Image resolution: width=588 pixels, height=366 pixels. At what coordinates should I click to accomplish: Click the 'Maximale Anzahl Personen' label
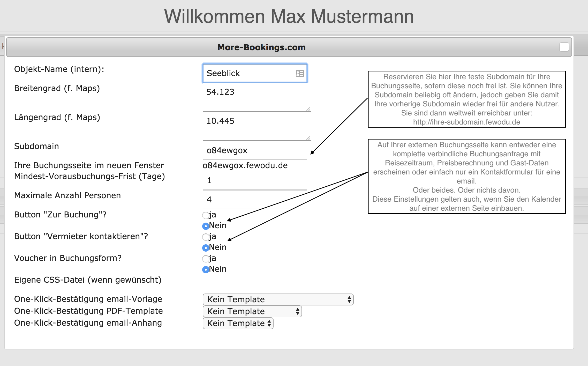point(67,195)
